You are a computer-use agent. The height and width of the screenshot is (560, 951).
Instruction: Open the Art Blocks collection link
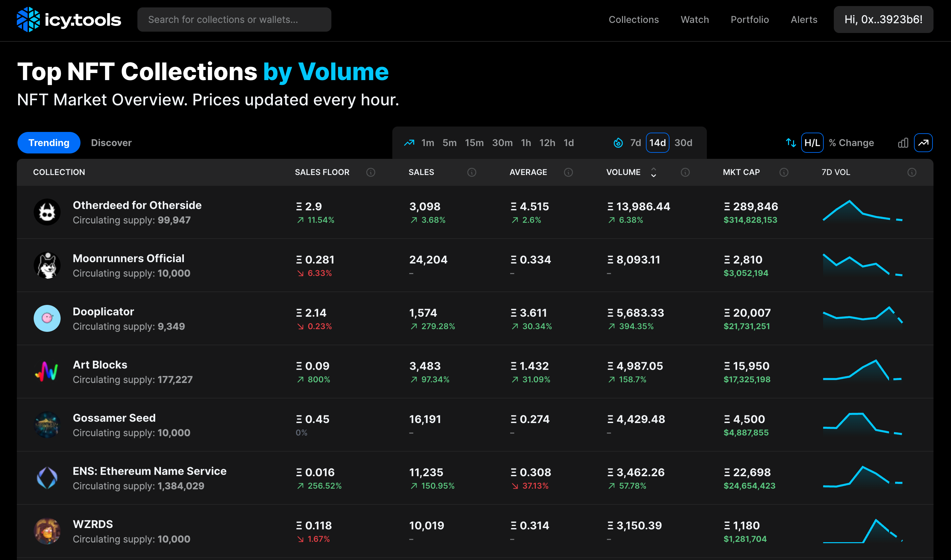tap(100, 365)
